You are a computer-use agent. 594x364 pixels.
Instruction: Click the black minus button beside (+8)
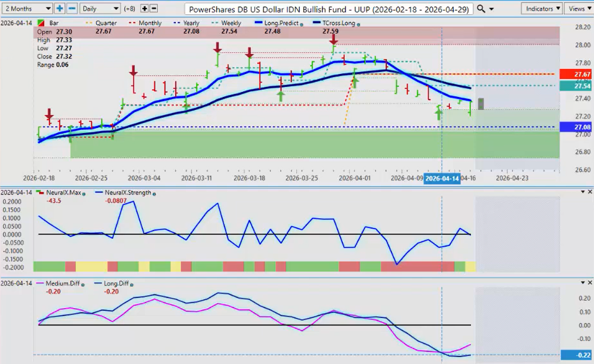[154, 9]
